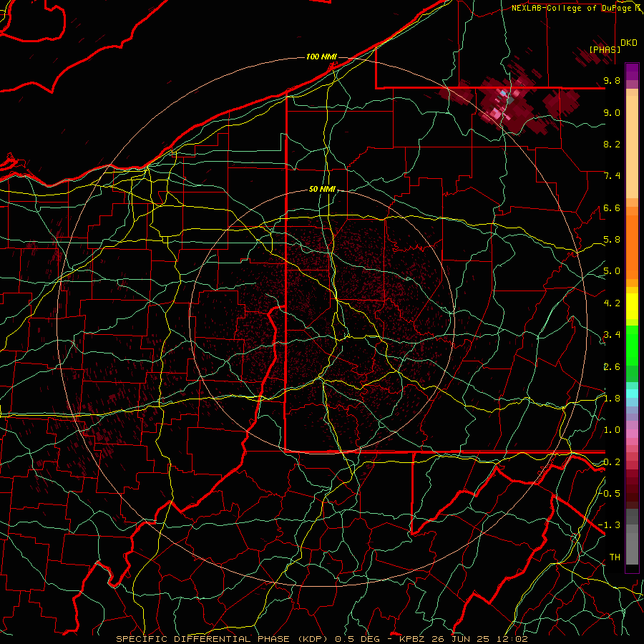This screenshot has height=644, width=644.
Task: Click the 1.0 value on the color scale
Action: click(612, 430)
